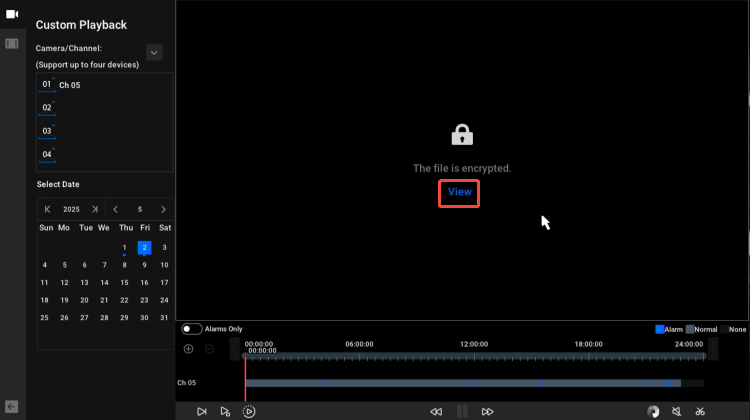
Task: Jump to previous year in calendar
Action: click(x=47, y=209)
